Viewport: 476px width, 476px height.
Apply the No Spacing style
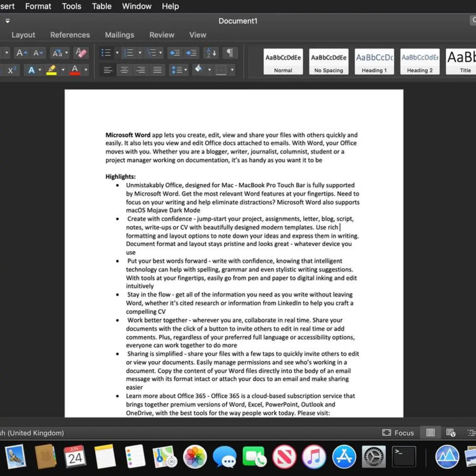pyautogui.click(x=329, y=61)
